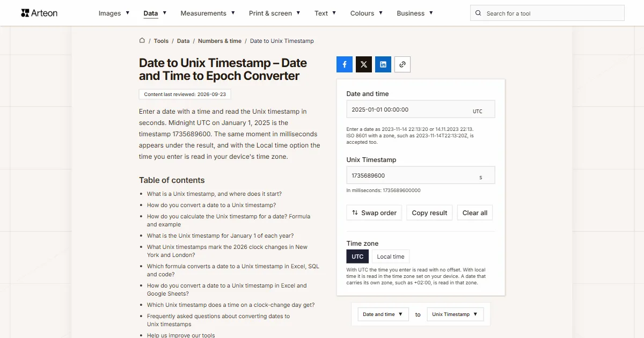Open the Images menu

(x=114, y=13)
